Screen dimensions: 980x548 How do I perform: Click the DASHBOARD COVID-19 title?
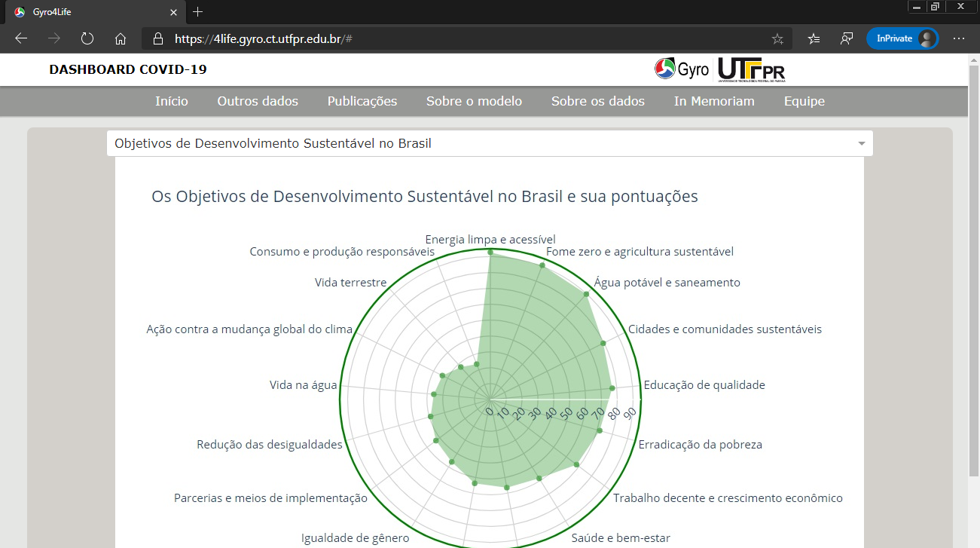128,69
